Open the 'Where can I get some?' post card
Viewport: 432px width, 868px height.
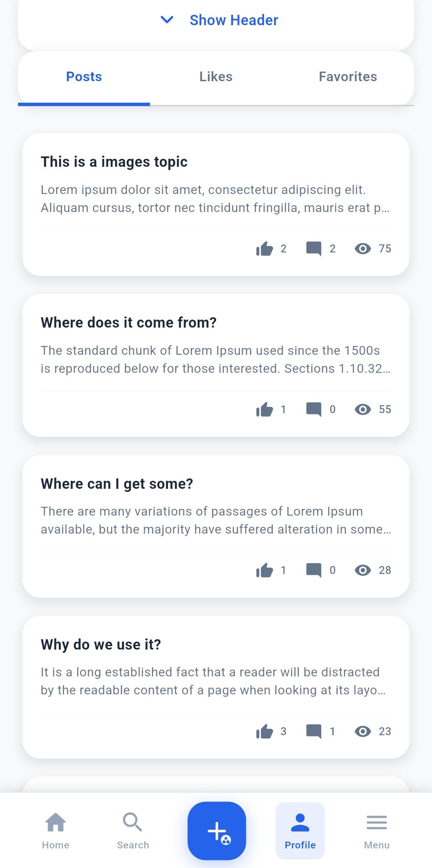tap(216, 520)
